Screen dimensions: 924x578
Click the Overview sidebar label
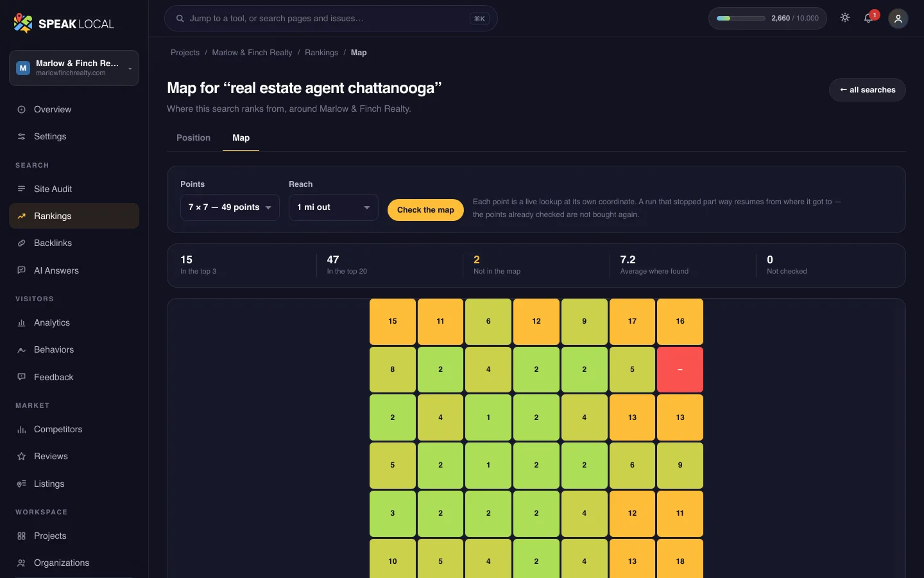click(53, 110)
